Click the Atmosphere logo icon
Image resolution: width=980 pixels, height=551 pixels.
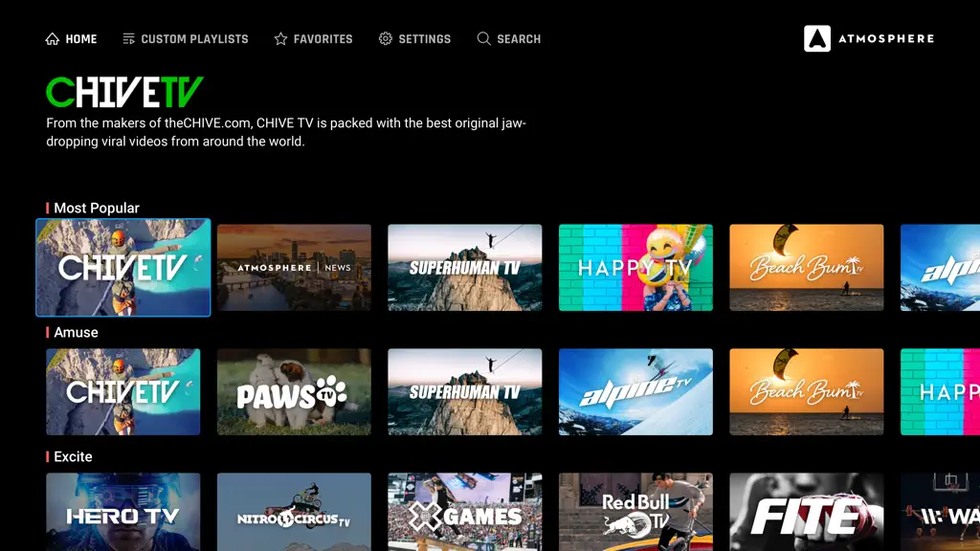(817, 38)
